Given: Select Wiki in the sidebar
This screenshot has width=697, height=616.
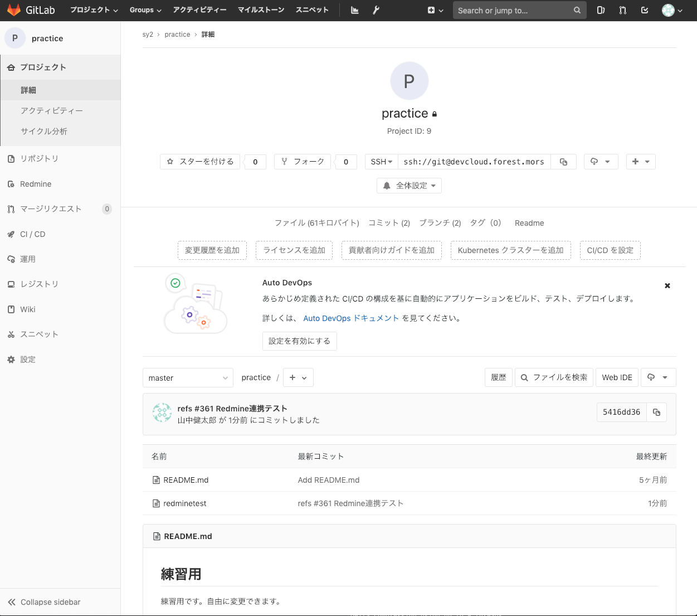Looking at the screenshot, I should 28,309.
